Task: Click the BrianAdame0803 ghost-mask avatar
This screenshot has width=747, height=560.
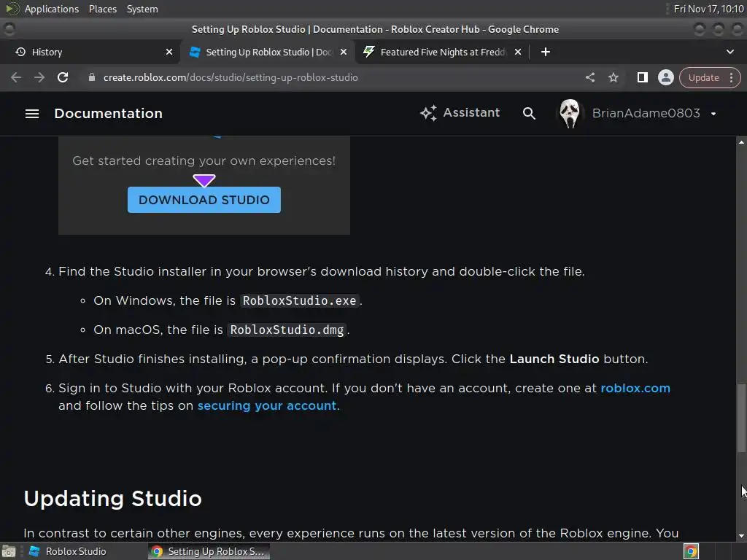Action: (569, 113)
